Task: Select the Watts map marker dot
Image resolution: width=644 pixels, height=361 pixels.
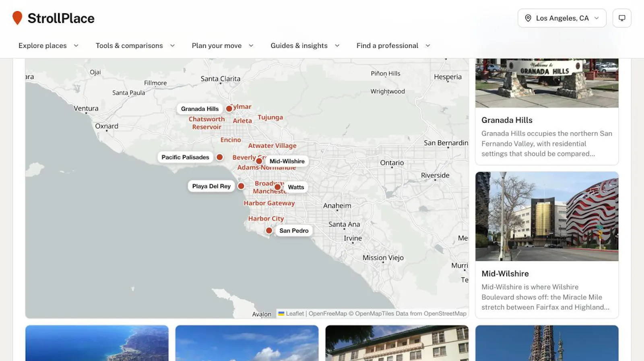Action: point(278,187)
